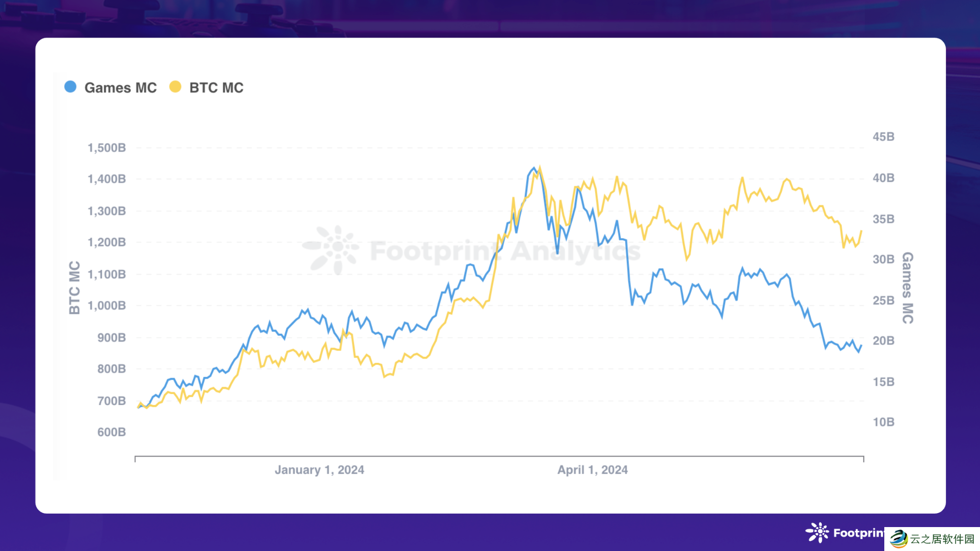Open the 云之居软件园 text link

[x=942, y=539]
